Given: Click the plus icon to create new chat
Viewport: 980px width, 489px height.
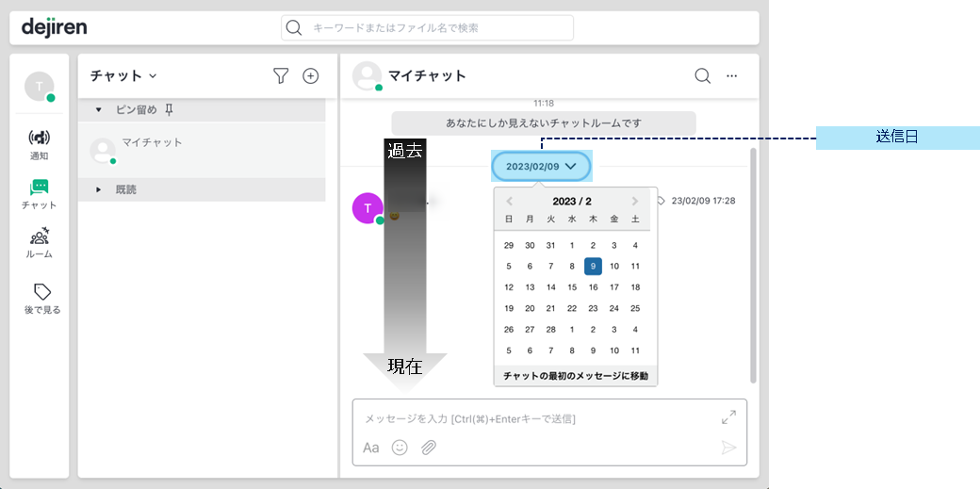Looking at the screenshot, I should click(x=311, y=75).
